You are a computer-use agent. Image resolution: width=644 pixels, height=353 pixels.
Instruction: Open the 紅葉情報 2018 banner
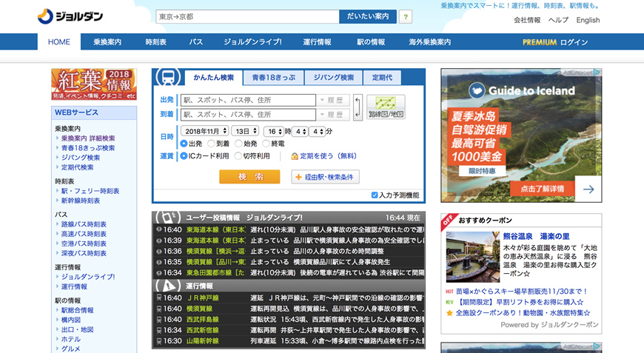[x=94, y=84]
